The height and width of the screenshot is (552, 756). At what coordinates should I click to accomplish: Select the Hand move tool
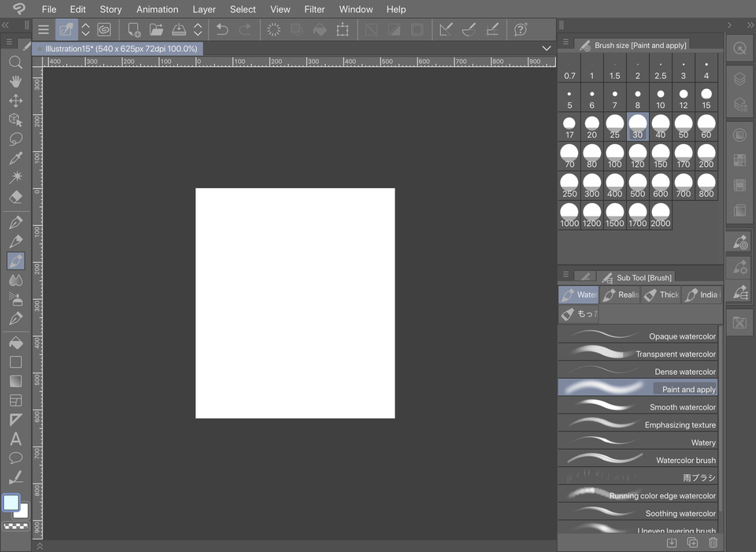pyautogui.click(x=16, y=81)
